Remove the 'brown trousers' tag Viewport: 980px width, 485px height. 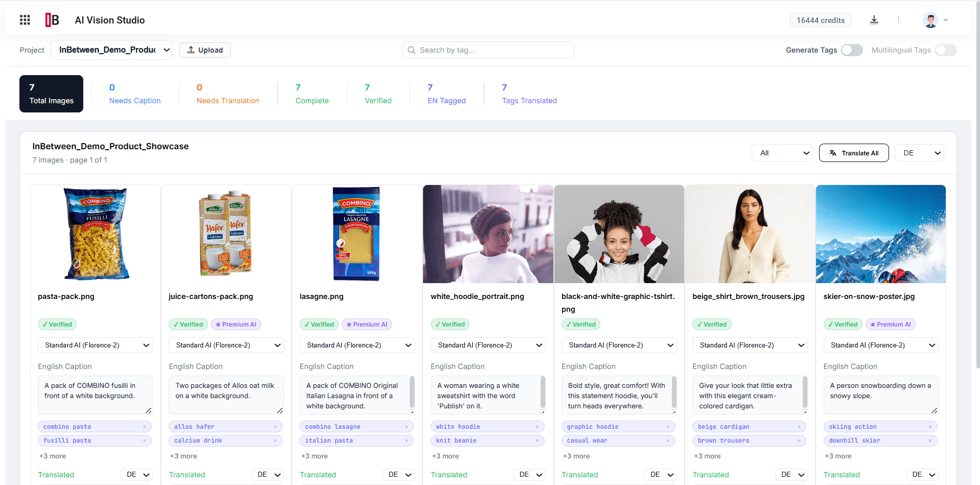click(799, 441)
